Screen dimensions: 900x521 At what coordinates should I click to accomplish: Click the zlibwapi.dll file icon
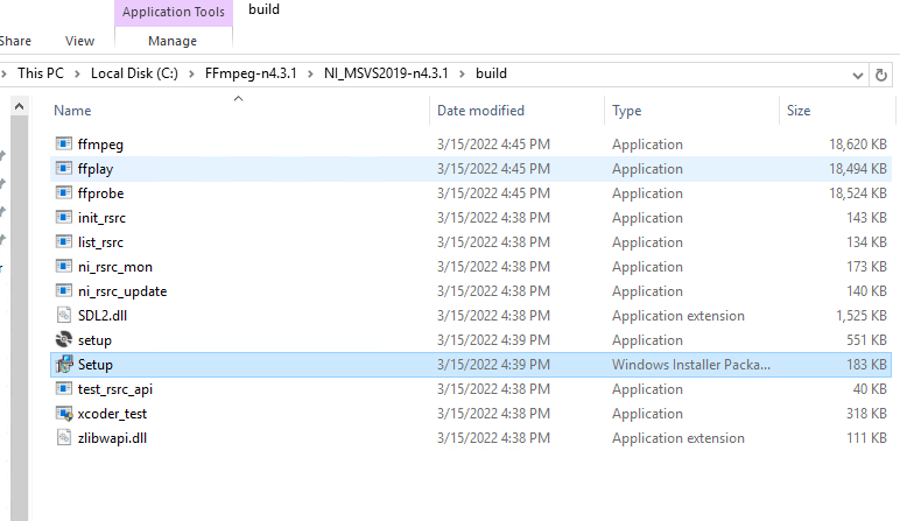(x=64, y=438)
